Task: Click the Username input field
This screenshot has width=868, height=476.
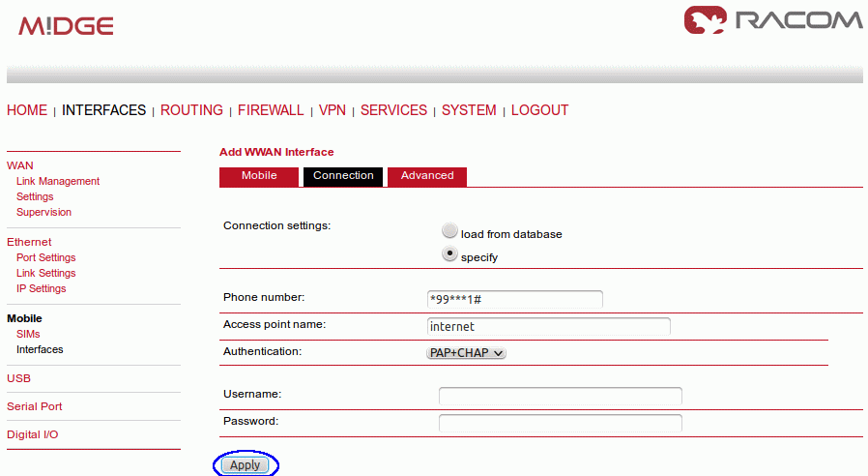Action: pyautogui.click(x=561, y=396)
